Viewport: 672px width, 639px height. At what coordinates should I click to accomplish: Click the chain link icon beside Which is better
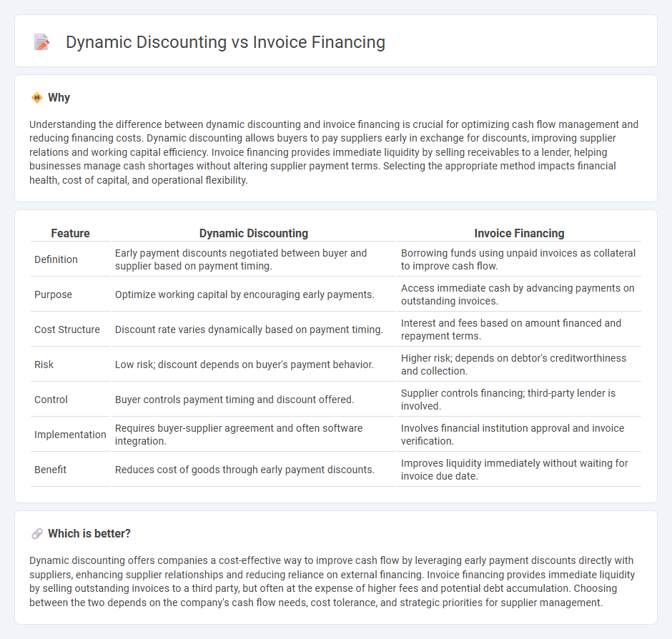coord(37,533)
